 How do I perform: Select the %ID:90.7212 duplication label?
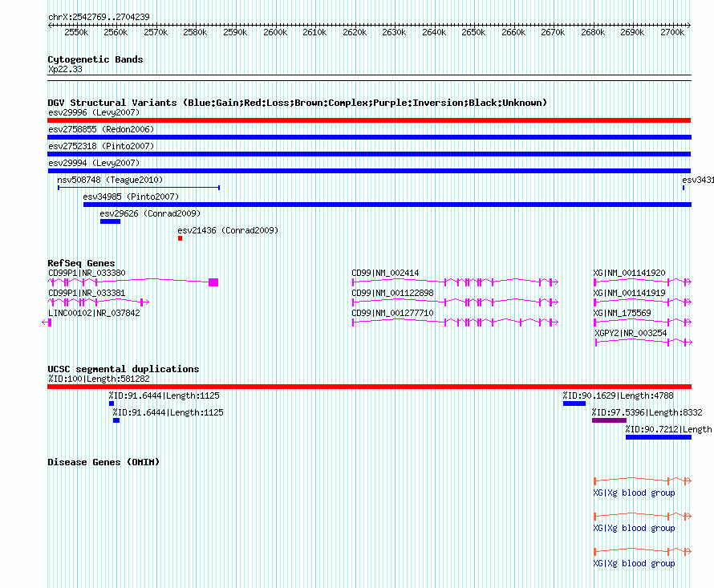[x=668, y=429]
